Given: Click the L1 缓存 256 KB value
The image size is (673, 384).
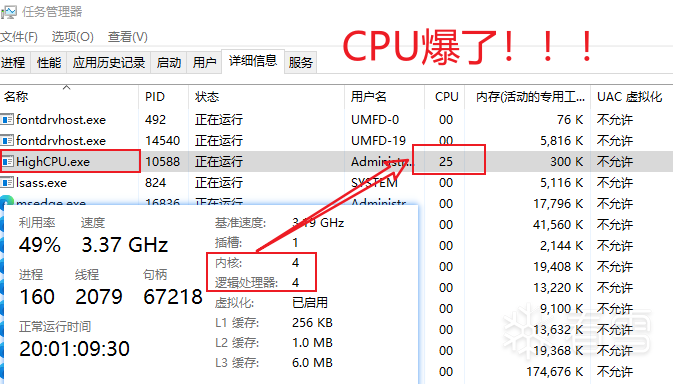Looking at the screenshot, I should click(x=312, y=323).
